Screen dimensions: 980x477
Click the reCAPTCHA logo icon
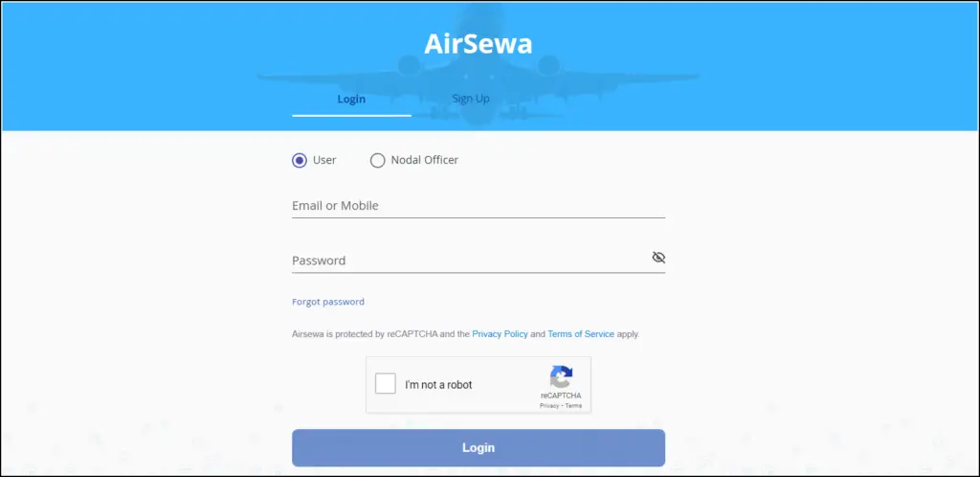(x=561, y=377)
